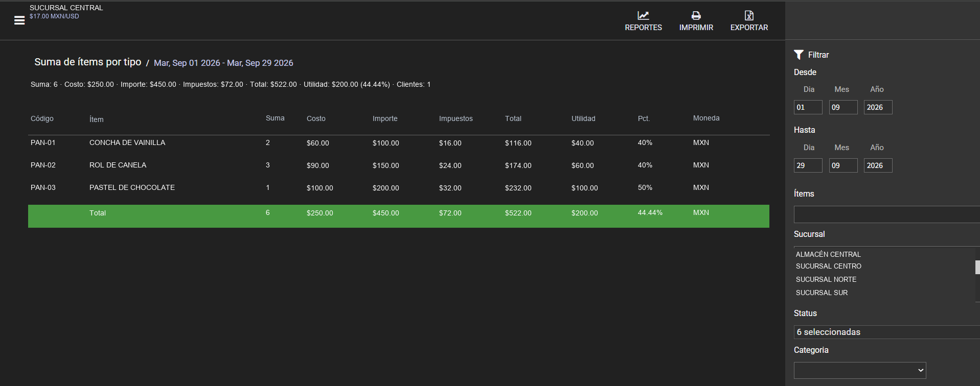Sort by the Utilidad column header

(583, 118)
